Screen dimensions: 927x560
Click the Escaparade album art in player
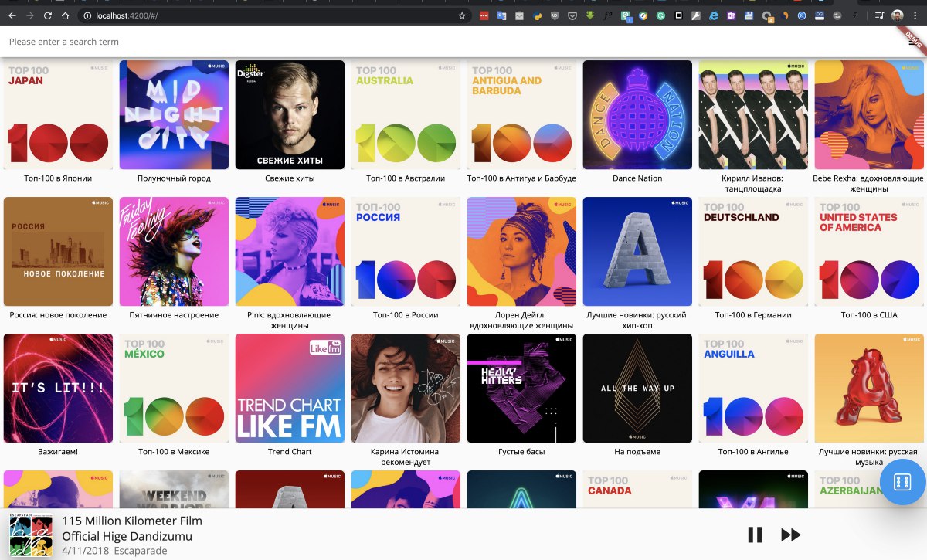tap(31, 535)
